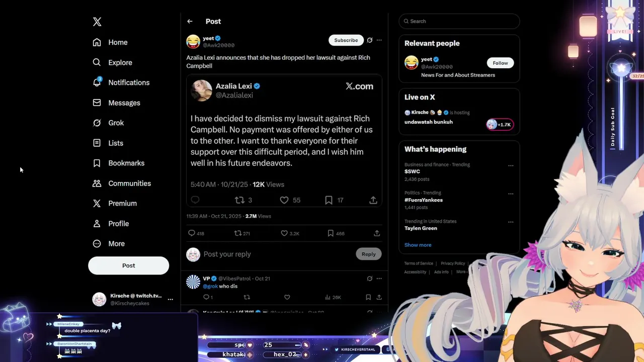Share main post via the upload icon
This screenshot has width=644, height=362.
[x=377, y=233]
